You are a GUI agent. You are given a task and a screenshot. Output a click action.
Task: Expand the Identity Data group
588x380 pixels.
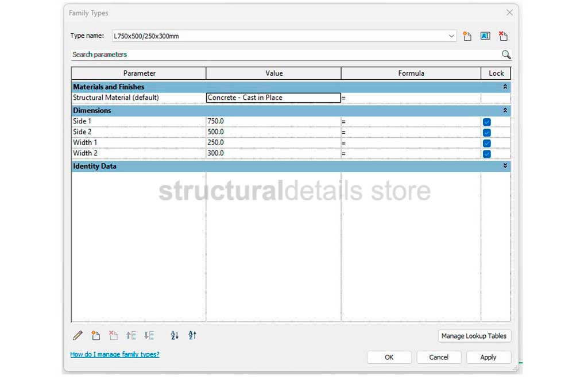click(505, 166)
